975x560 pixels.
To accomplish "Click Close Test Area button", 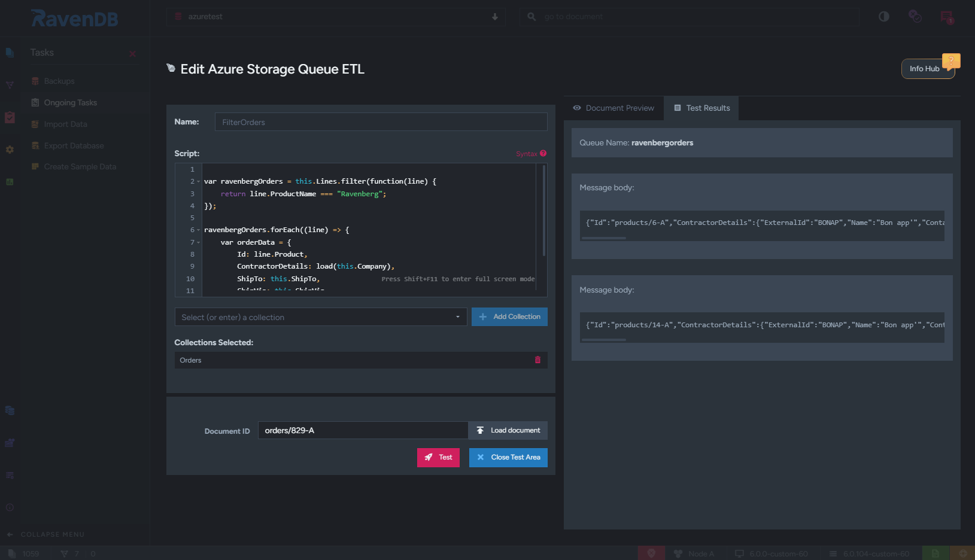I will (x=508, y=458).
